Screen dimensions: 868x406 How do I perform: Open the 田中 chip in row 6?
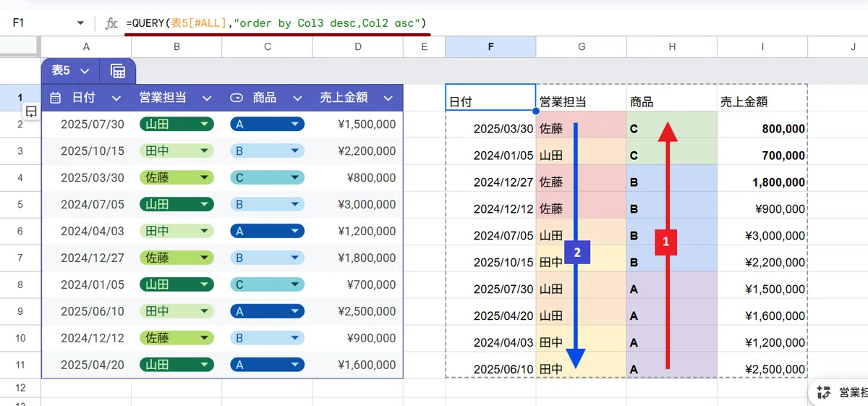[x=176, y=231]
